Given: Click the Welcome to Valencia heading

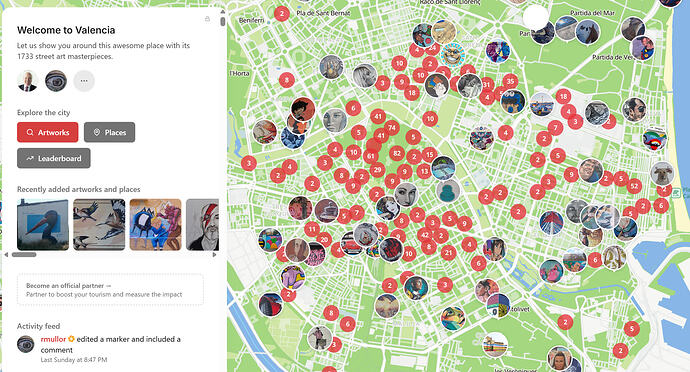Looking at the screenshot, I should click(x=66, y=30).
